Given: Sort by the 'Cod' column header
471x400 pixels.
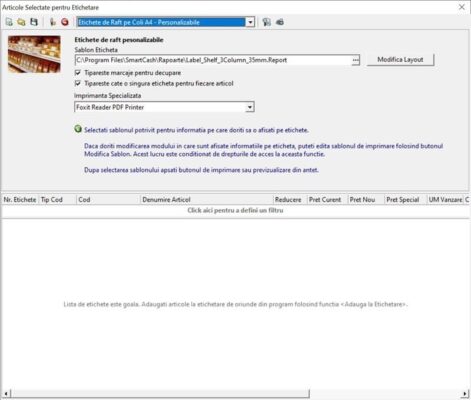Looking at the screenshot, I should point(108,200).
